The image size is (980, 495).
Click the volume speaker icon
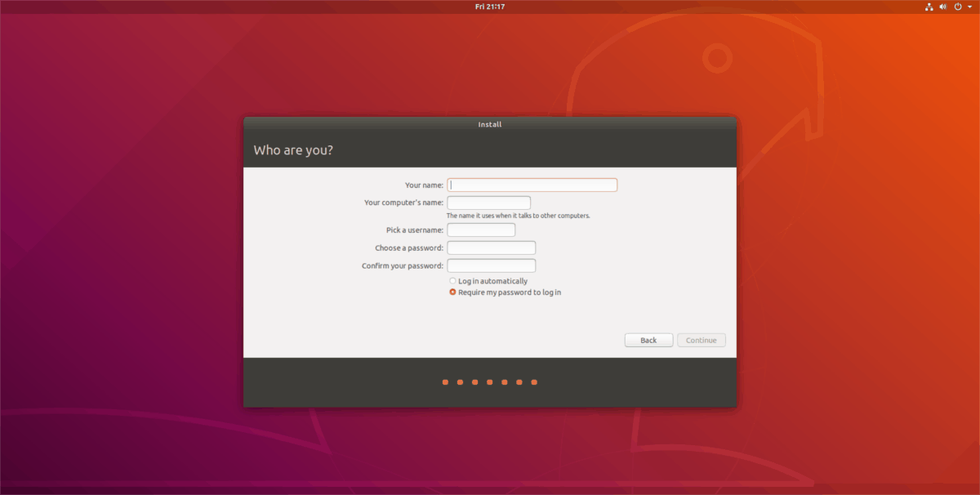(x=943, y=6)
